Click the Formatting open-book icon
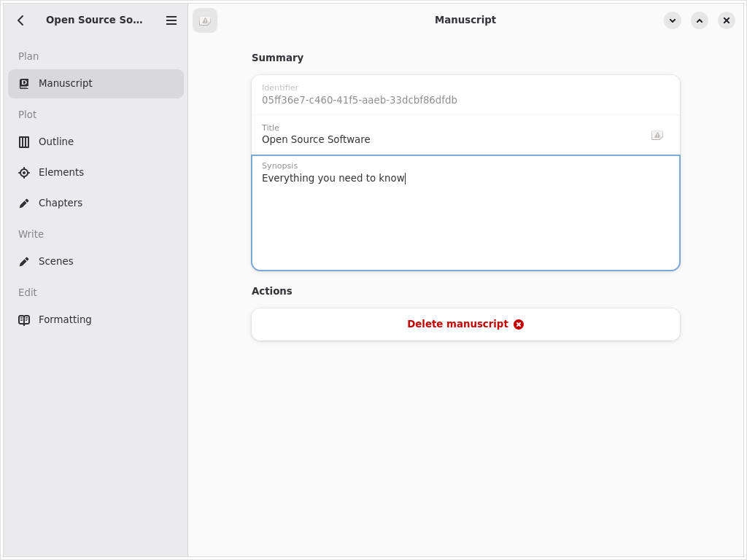This screenshot has width=747, height=560. pos(24,320)
